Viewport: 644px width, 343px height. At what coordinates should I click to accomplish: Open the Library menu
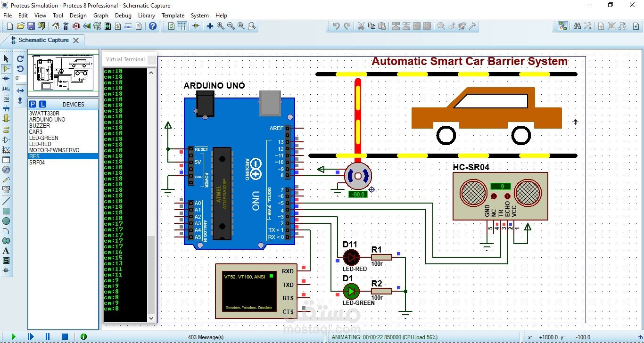point(146,15)
